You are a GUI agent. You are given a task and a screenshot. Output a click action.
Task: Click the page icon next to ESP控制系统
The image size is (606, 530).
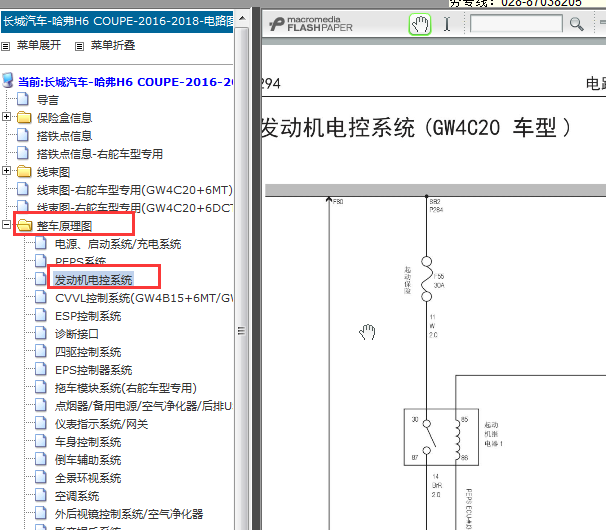[x=41, y=315]
